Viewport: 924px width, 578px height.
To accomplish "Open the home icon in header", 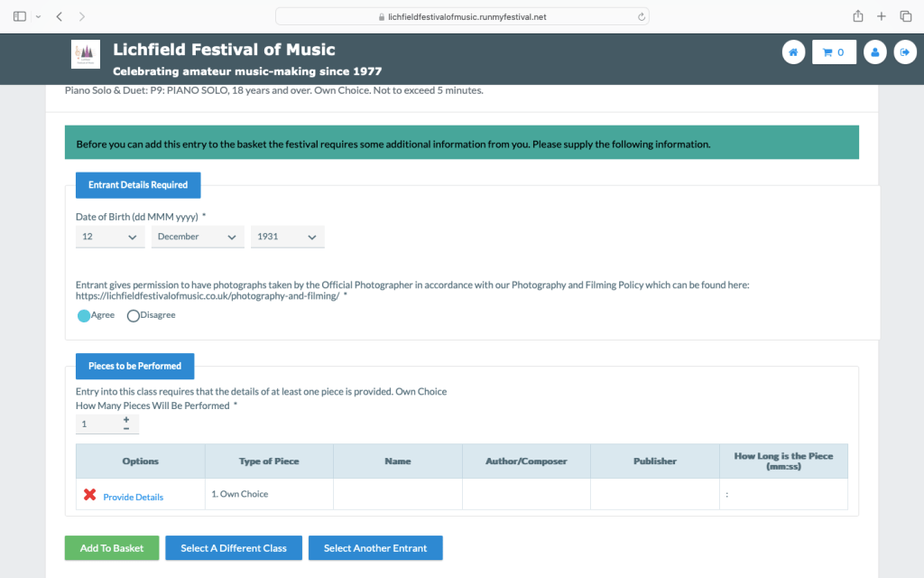I will [793, 52].
